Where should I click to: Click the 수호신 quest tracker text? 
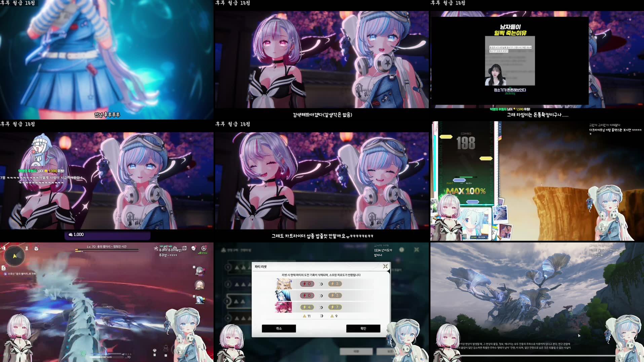pos(22,274)
